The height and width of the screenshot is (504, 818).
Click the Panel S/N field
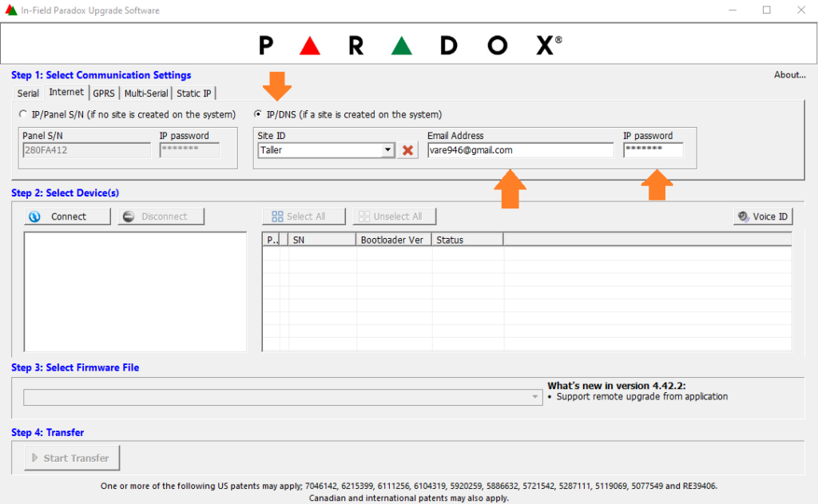point(86,150)
